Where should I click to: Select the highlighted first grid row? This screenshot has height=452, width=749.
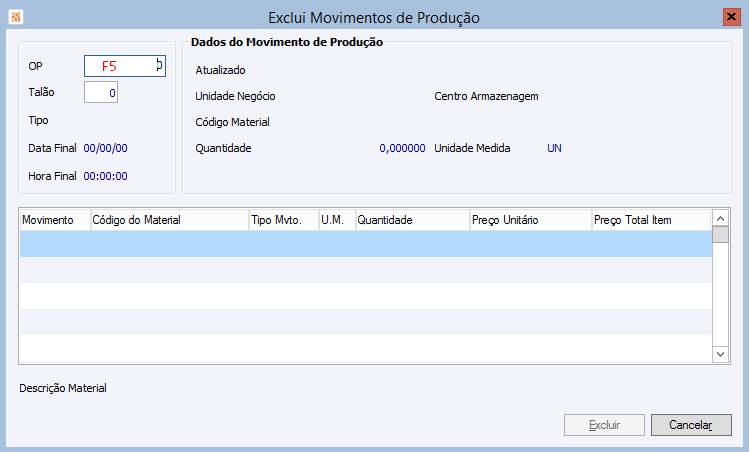(x=365, y=244)
